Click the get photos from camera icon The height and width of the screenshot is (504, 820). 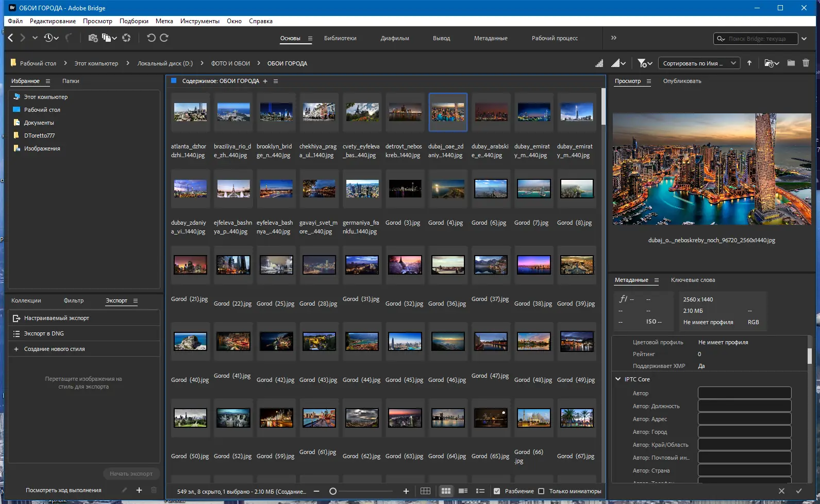click(93, 38)
